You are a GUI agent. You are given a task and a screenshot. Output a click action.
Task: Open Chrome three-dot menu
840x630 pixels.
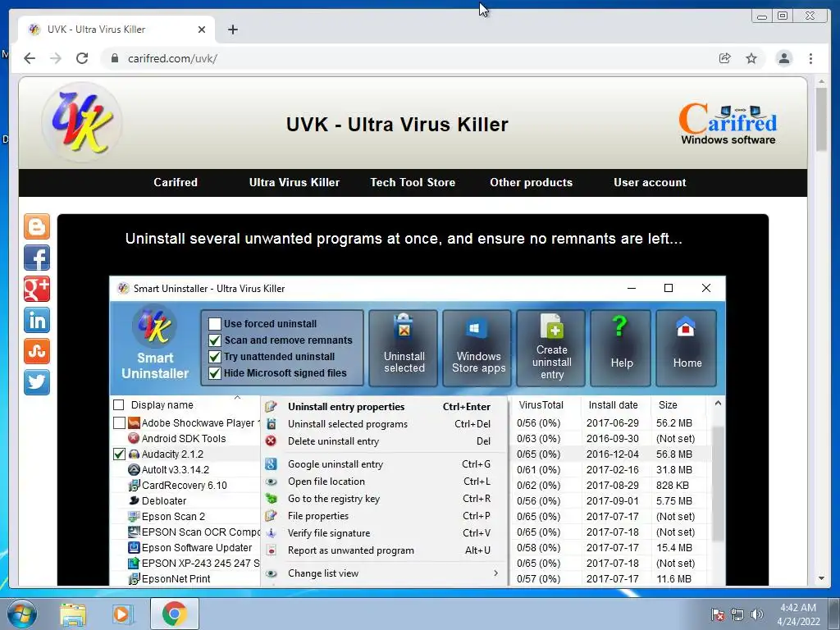[810, 58]
